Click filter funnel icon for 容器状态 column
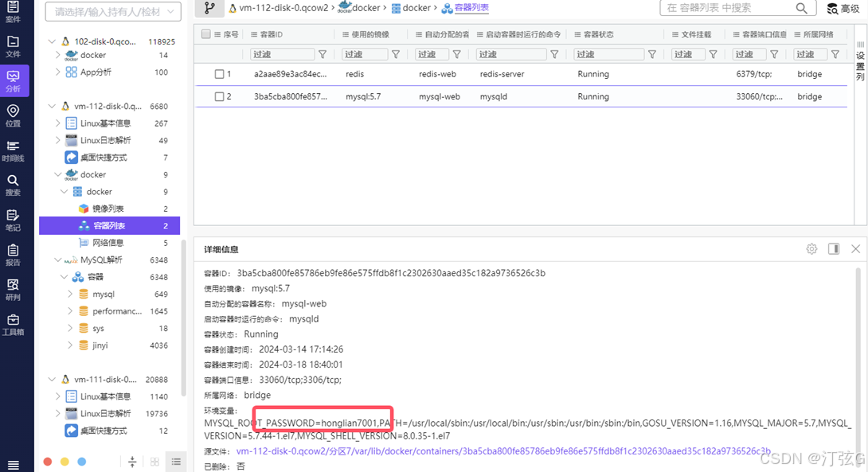 [x=652, y=54]
